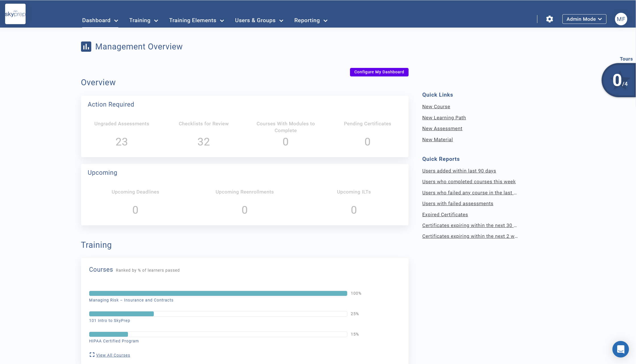Open the chat support bubble
This screenshot has width=636, height=364.
[620, 349]
